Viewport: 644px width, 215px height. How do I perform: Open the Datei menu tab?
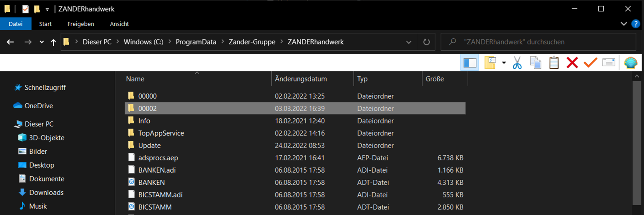[x=15, y=24]
